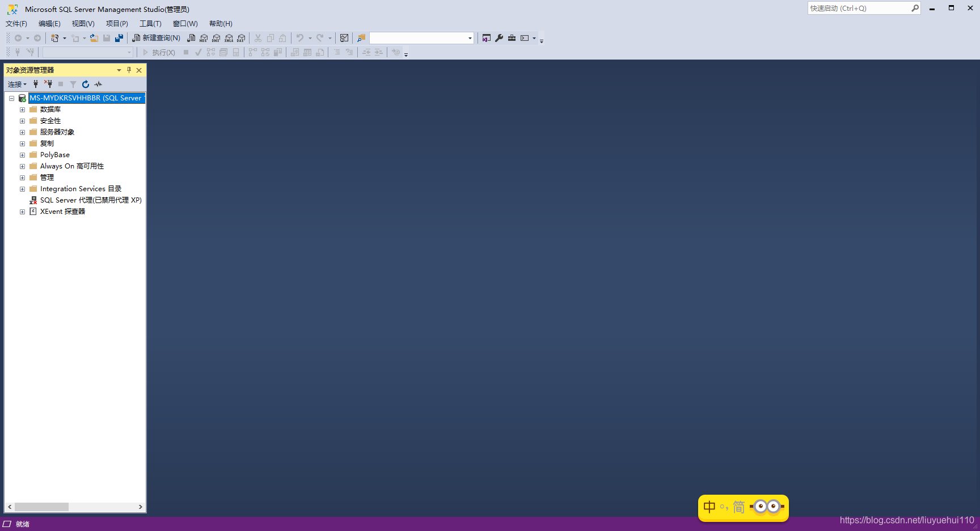Click the SQL Server Agent icon row
This screenshot has height=531, width=980.
pyautogui.click(x=86, y=200)
